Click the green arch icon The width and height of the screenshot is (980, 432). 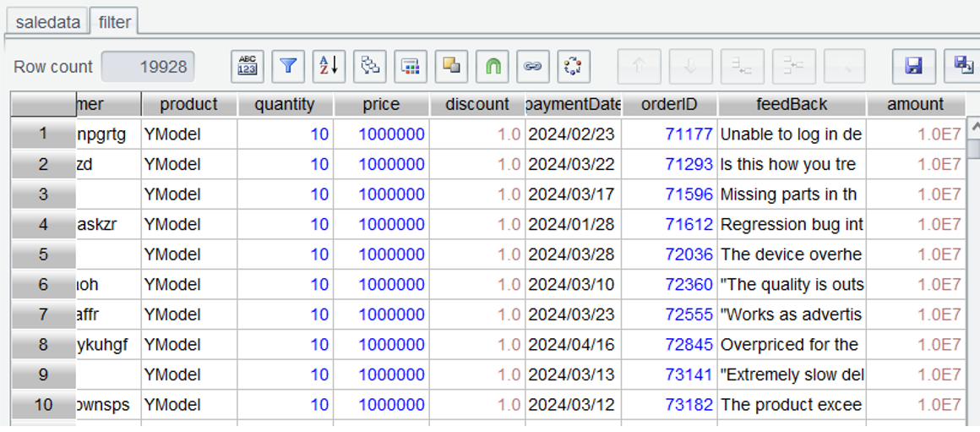[x=492, y=66]
